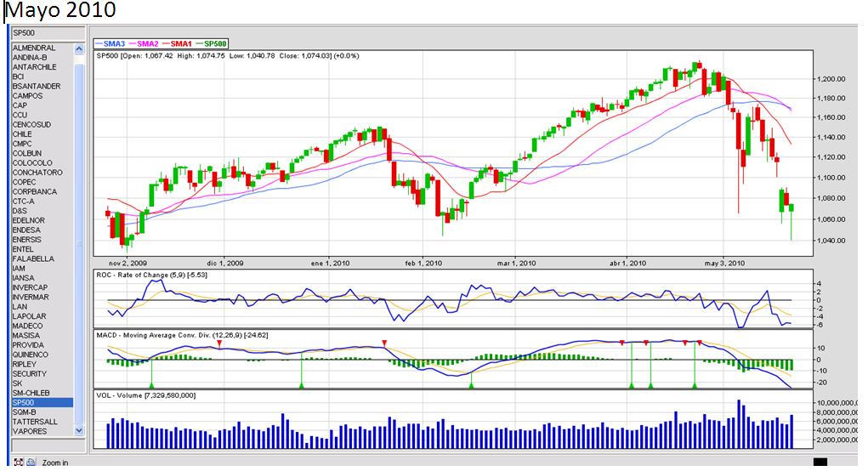Toggle the SMA3 legend entry
Screen dimensions: 868x471
tap(111, 43)
